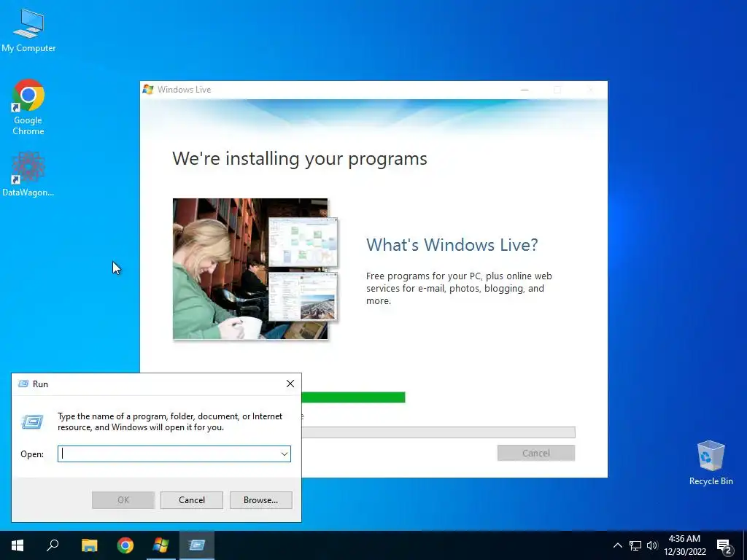Open the Windows Start menu
The height and width of the screenshot is (560, 747).
point(18,545)
